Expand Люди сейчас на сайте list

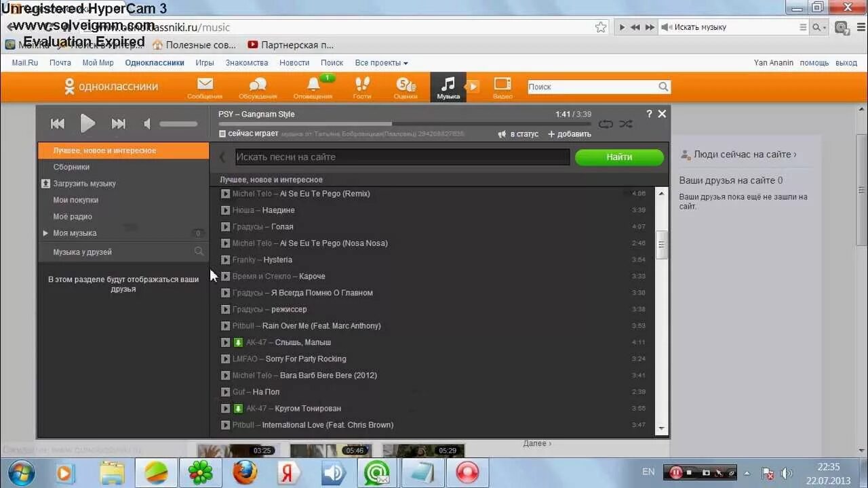point(745,155)
